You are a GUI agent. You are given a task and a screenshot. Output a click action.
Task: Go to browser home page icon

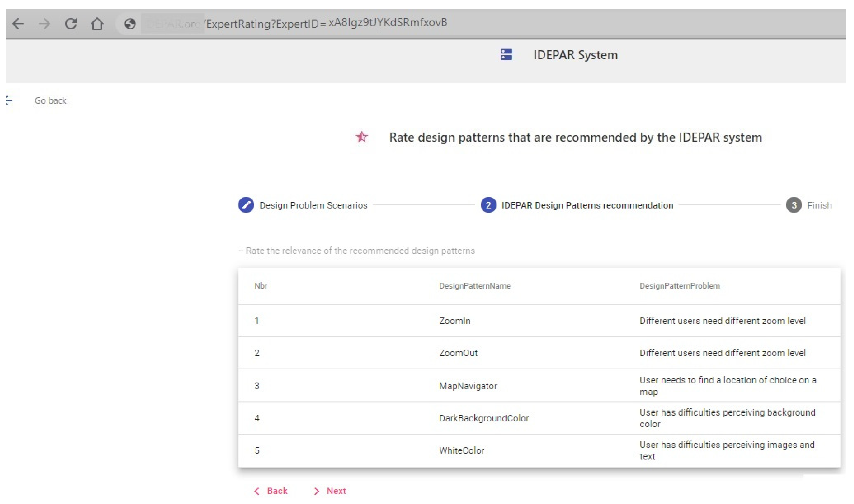point(97,24)
